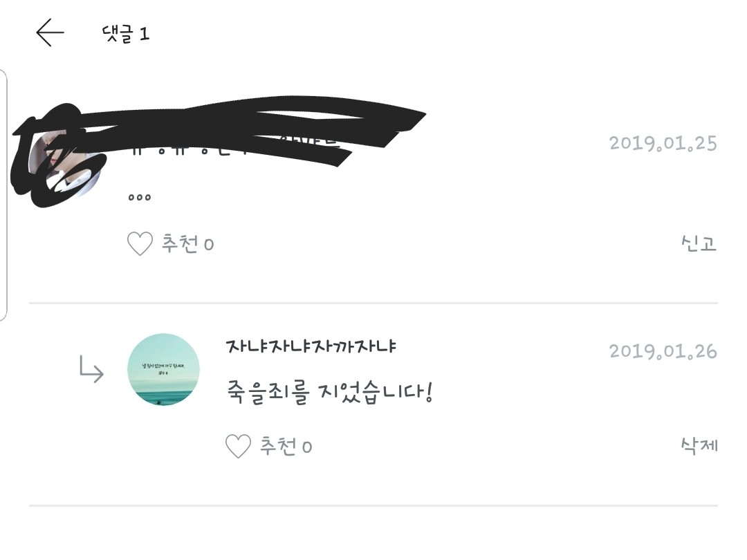Image resolution: width=747 pixels, height=560 pixels.
Task: Tap the 댓글 1 header title
Action: 125,33
